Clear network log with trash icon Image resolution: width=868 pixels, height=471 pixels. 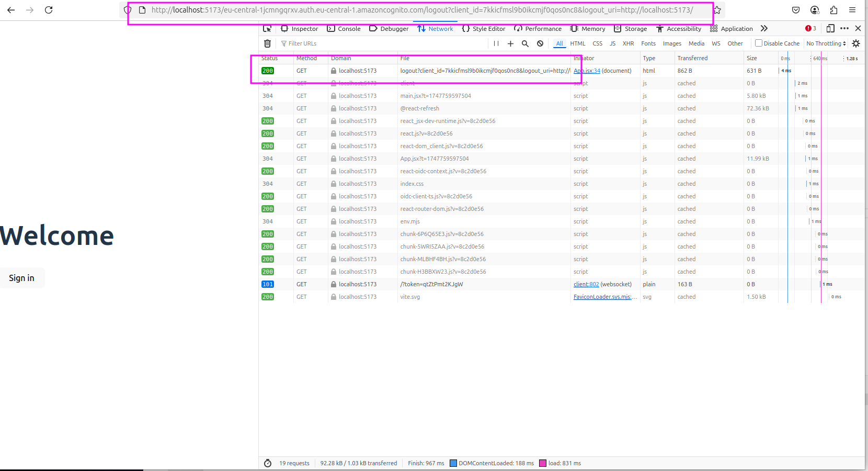(267, 43)
